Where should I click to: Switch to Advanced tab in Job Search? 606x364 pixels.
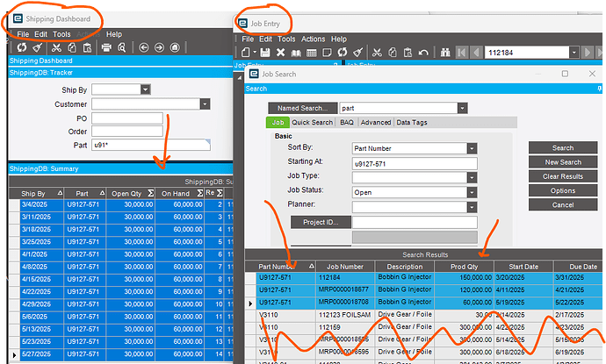376,123
